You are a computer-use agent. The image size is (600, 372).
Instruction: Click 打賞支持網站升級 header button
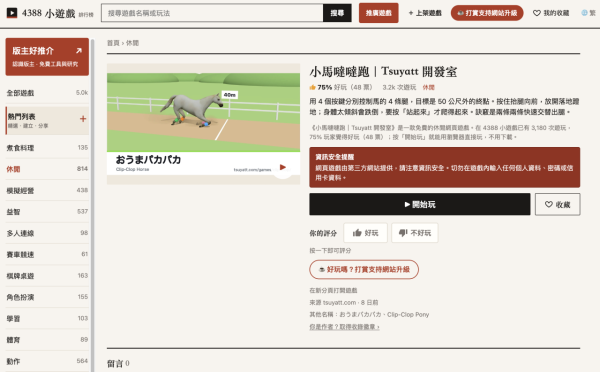click(x=487, y=13)
